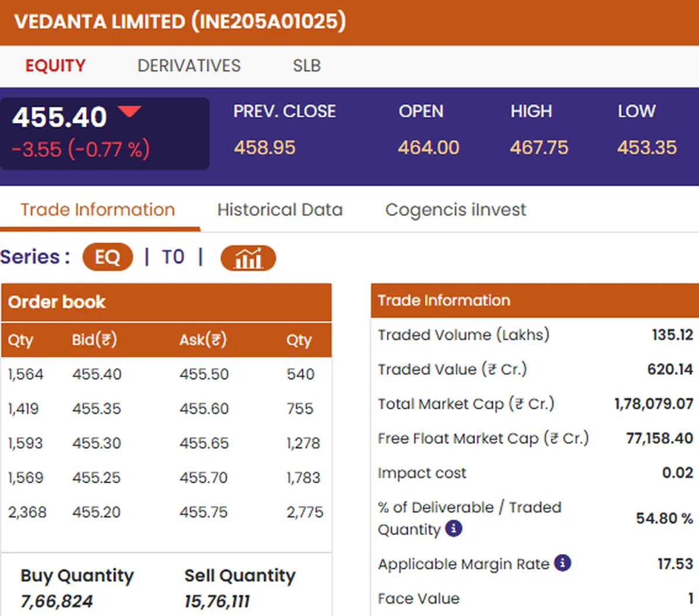Open the Cogencis iInvest tab
Screen dimensions: 699x616
(x=456, y=210)
